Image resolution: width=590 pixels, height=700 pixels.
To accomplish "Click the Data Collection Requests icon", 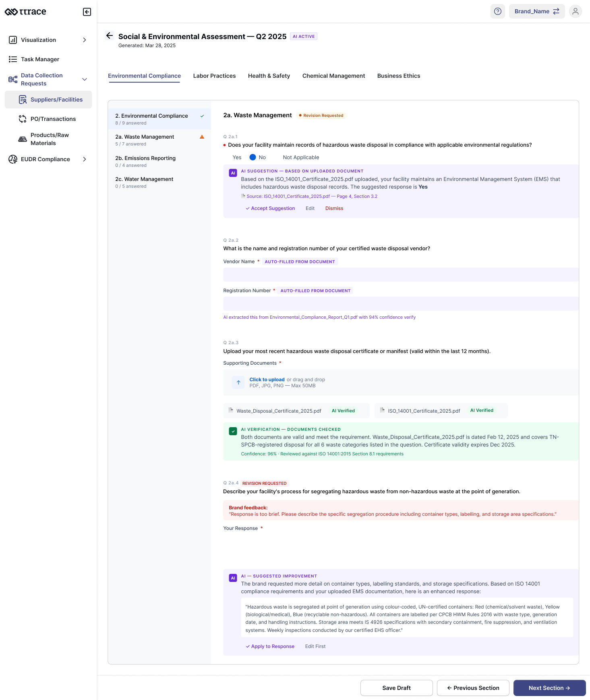I will 13,79.
